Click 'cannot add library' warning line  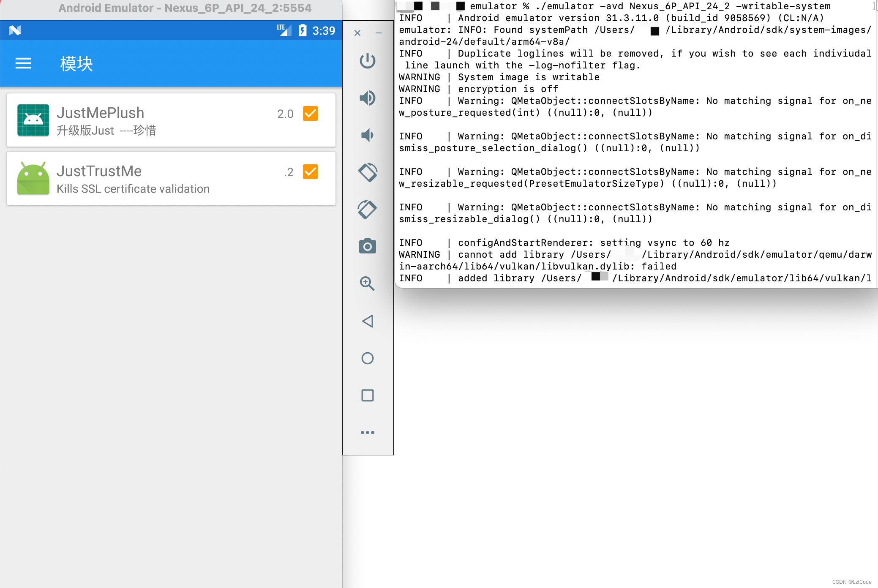[635, 261]
